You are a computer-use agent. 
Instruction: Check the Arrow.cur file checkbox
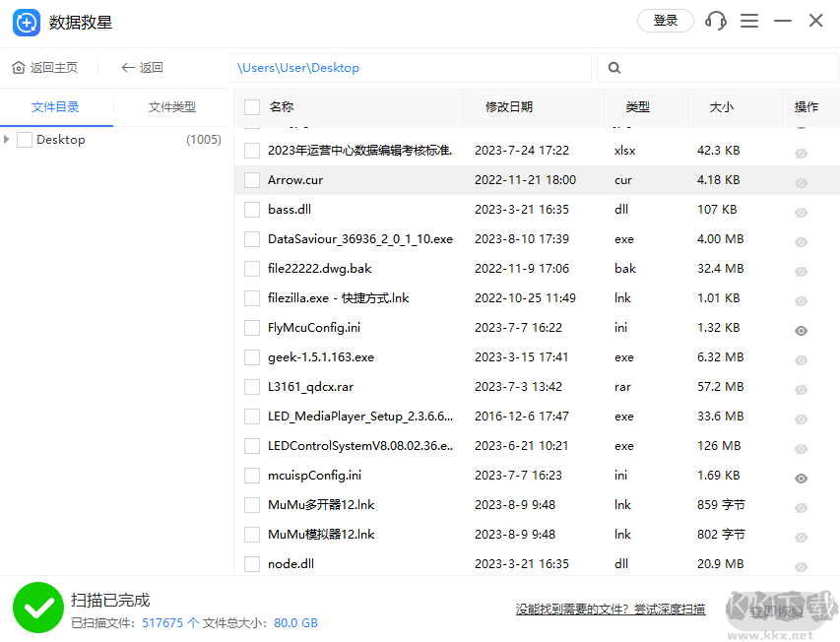pos(251,179)
